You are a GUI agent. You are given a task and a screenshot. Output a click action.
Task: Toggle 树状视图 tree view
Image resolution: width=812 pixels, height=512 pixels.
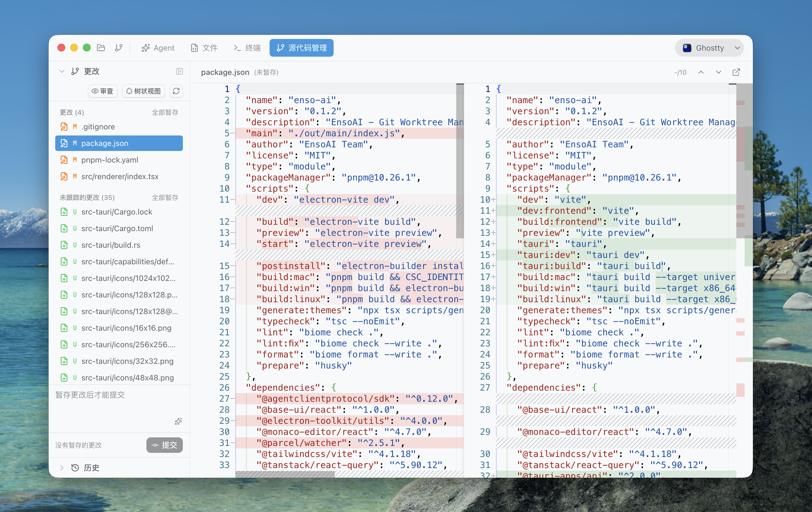pyautogui.click(x=143, y=91)
